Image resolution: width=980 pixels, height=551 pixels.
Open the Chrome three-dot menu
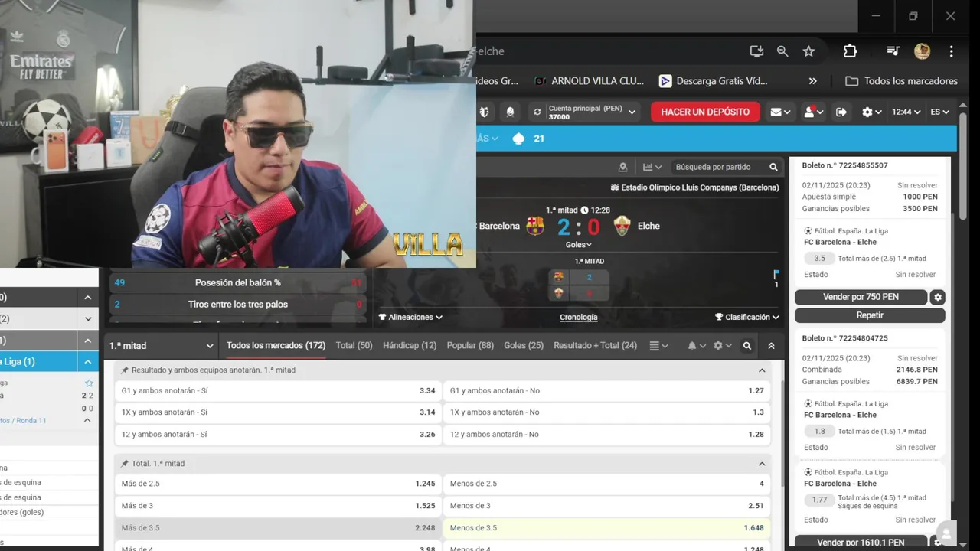click(952, 51)
